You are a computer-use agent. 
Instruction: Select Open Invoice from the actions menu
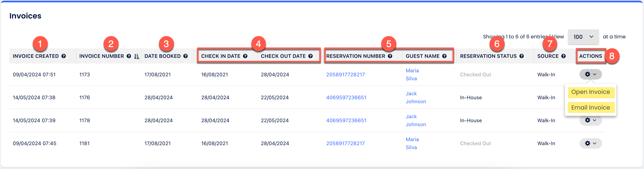coord(591,92)
